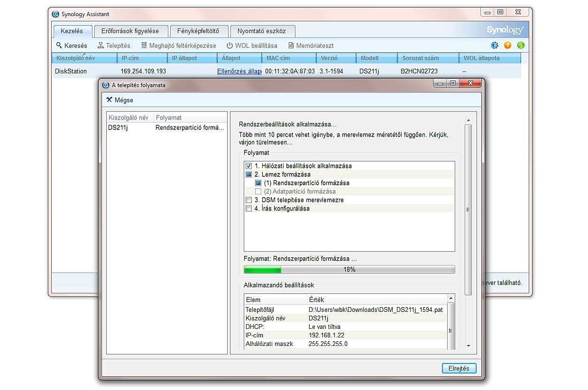Screen dimensions: 588x390
Task: Toggle Lemez formázása checkbox
Action: click(x=248, y=174)
